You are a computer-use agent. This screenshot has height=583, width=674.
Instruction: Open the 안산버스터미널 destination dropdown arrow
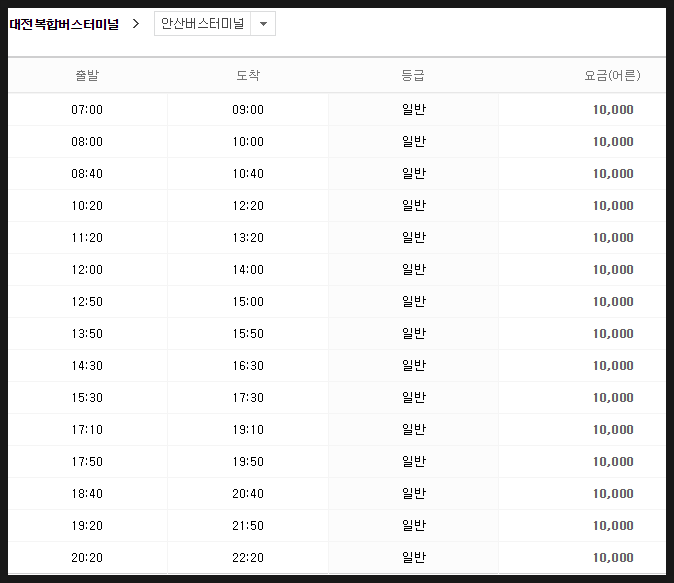coord(263,24)
